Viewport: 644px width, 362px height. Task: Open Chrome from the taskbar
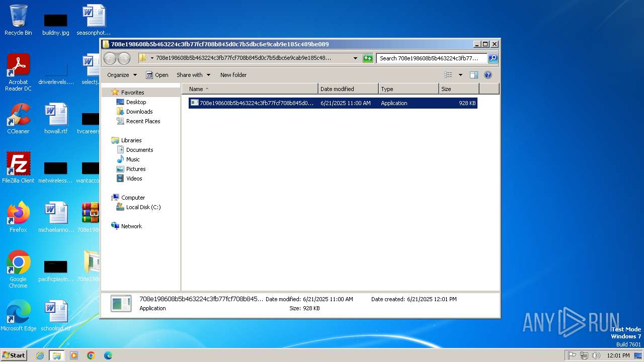point(91,355)
